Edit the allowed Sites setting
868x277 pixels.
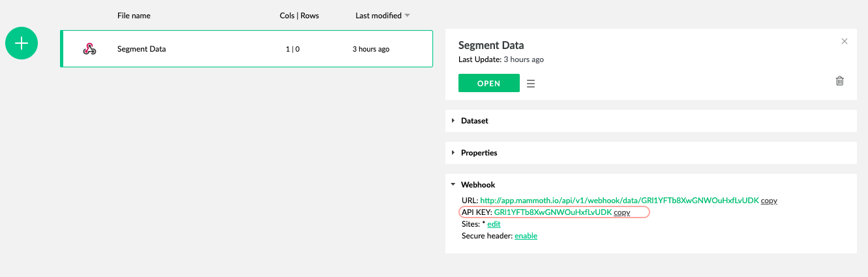pyautogui.click(x=494, y=224)
